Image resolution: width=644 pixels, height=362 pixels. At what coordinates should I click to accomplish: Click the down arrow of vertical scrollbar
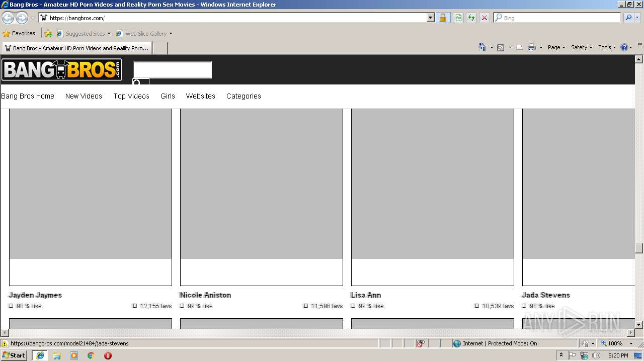(639, 324)
